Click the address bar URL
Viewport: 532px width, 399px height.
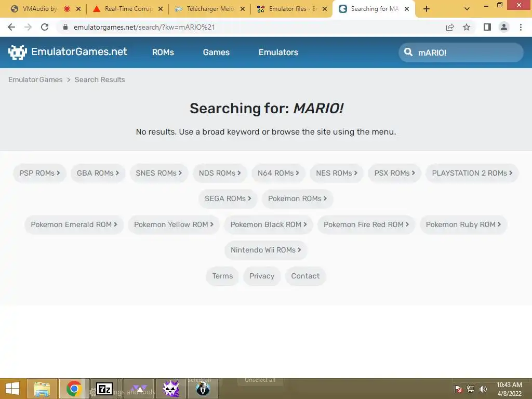pyautogui.click(x=144, y=27)
